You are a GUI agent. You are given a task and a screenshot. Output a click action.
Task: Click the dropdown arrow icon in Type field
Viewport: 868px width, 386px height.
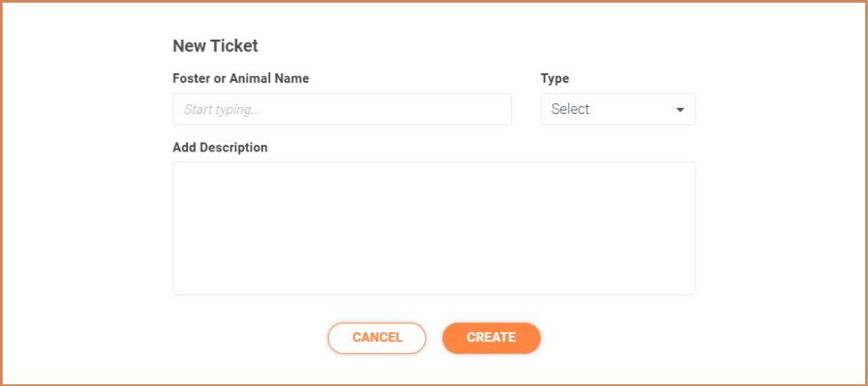(x=680, y=110)
